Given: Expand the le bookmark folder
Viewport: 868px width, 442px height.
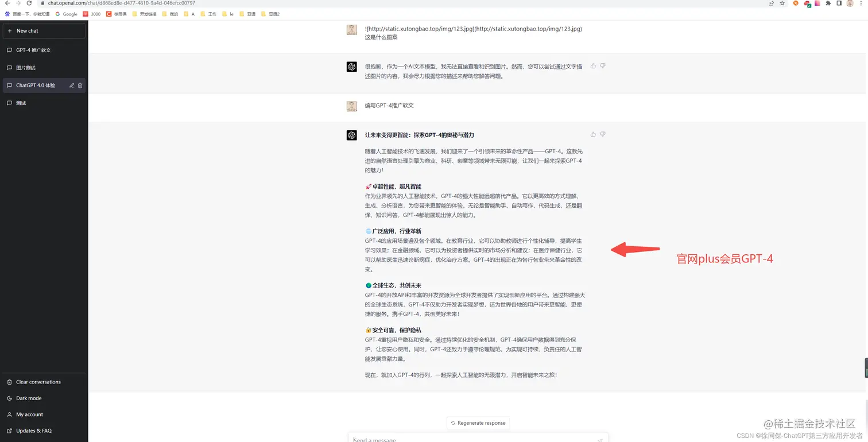Looking at the screenshot, I should click(228, 14).
